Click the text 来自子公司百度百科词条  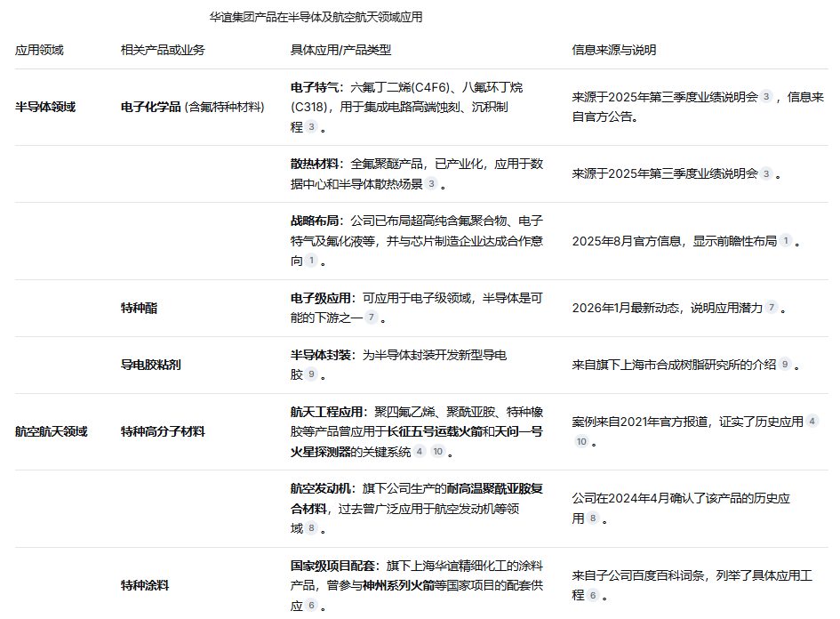click(638, 576)
